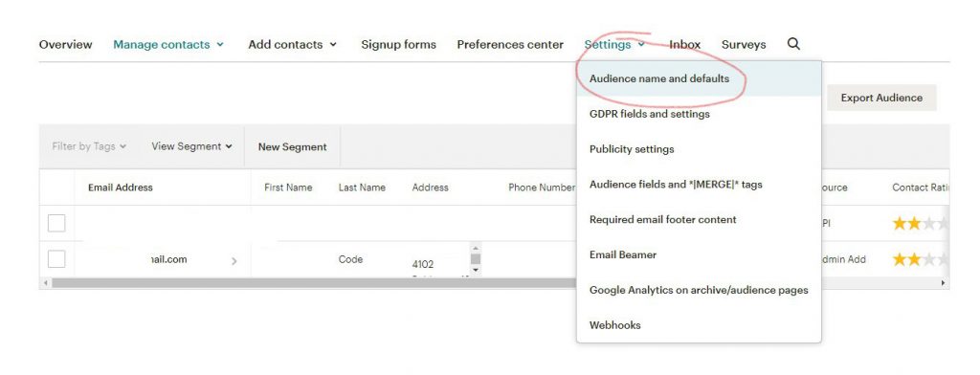Click the Contact Rating column header
980x375 pixels.
click(921, 187)
